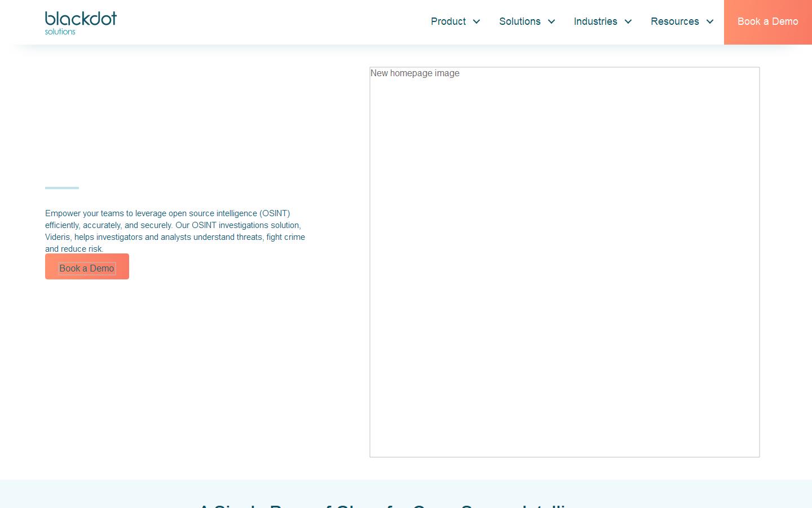Select Industries in the top navigation

pos(595,21)
